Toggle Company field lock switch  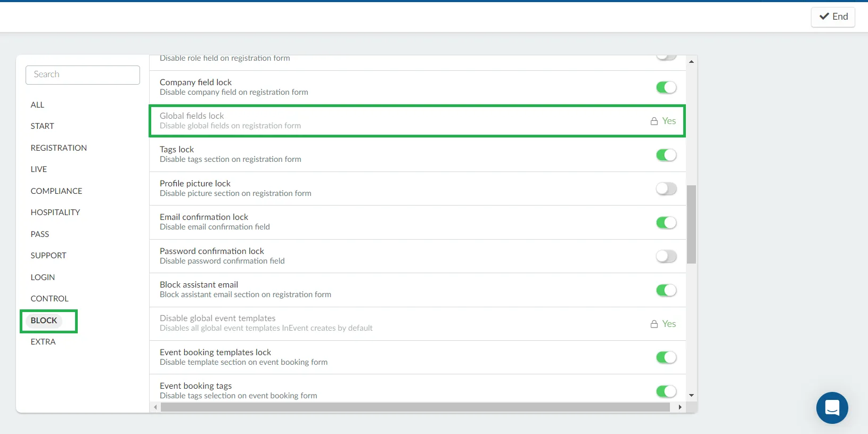pyautogui.click(x=666, y=87)
